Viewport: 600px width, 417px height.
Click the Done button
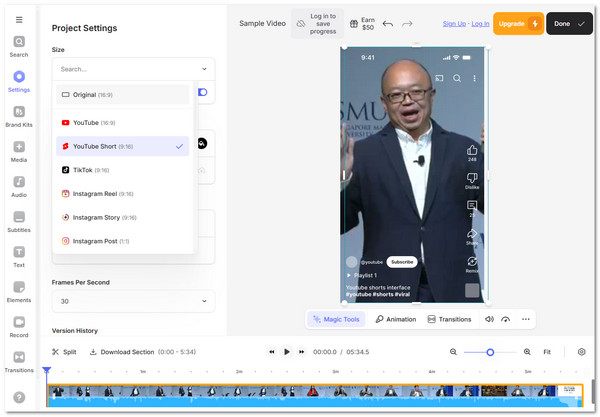(569, 24)
